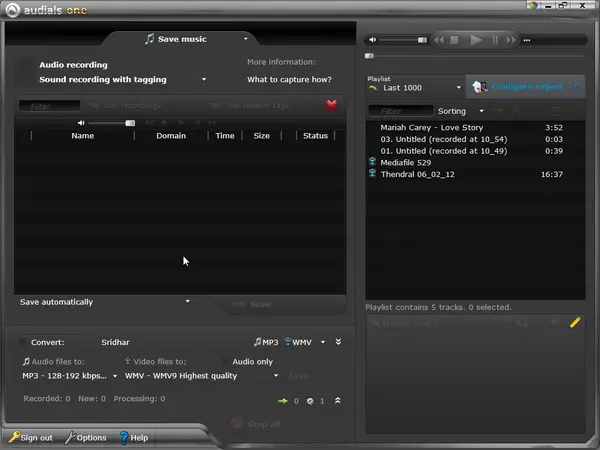
Task: Click the yellow pencil edit icon
Action: (575, 323)
